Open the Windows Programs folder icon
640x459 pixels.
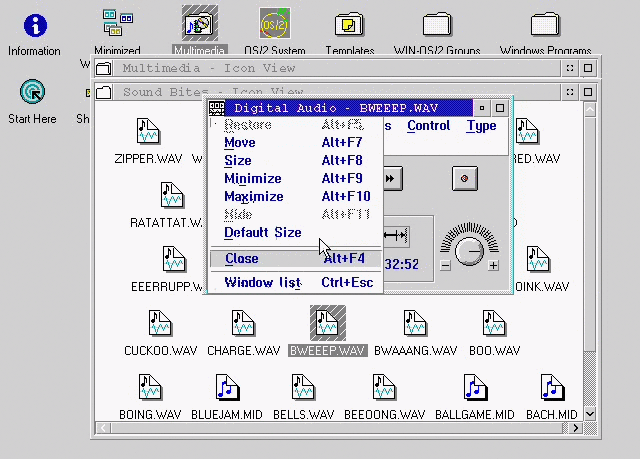545,24
